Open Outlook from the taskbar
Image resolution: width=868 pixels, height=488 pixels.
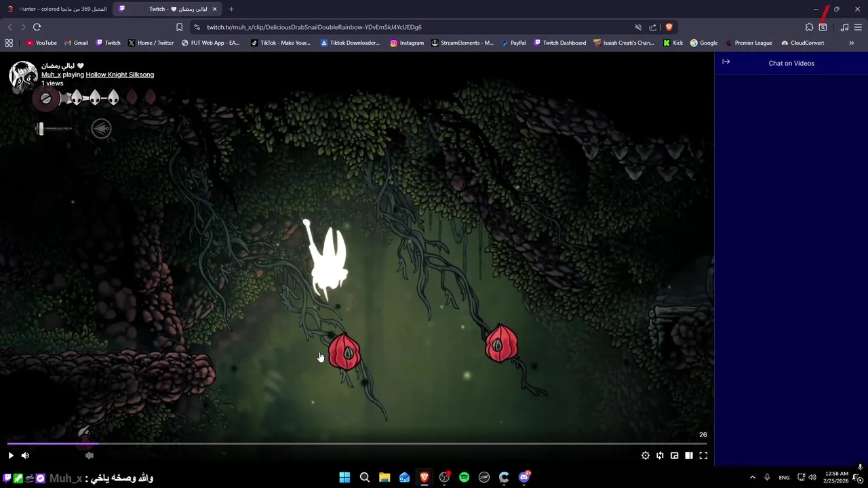click(x=404, y=477)
